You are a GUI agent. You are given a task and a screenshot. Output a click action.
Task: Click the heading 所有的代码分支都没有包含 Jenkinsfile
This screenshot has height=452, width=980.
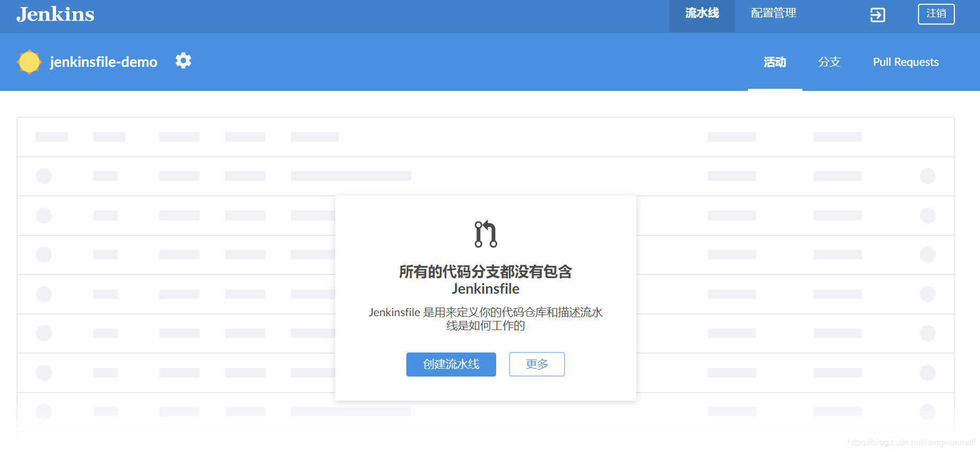(485, 280)
